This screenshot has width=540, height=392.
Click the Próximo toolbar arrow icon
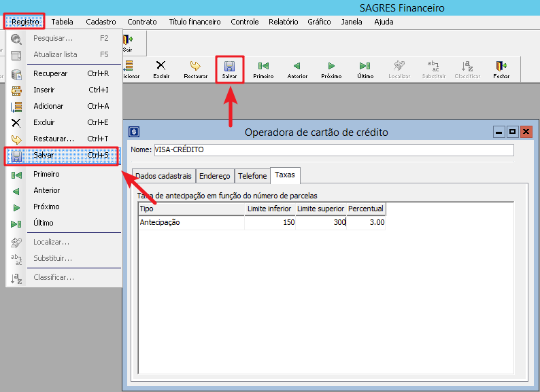click(x=331, y=69)
